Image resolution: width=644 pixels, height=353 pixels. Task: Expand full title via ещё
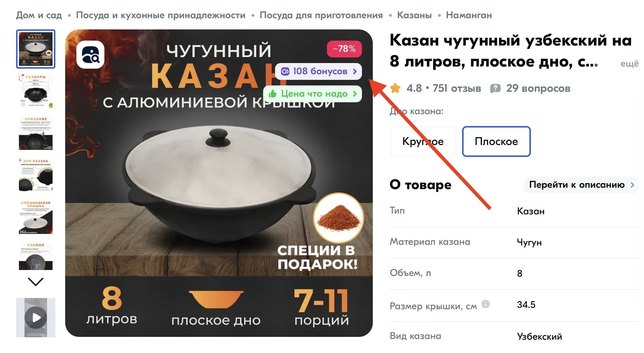[629, 64]
